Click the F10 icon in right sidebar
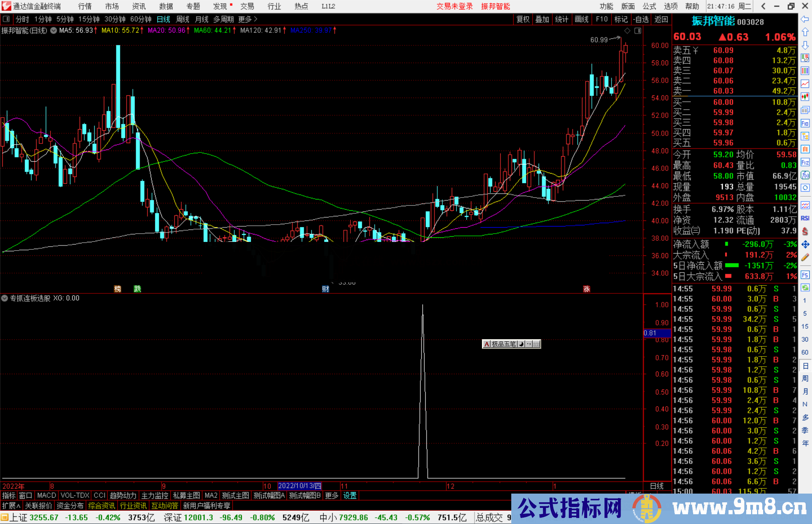The height and width of the screenshot is (524, 812). click(805, 123)
